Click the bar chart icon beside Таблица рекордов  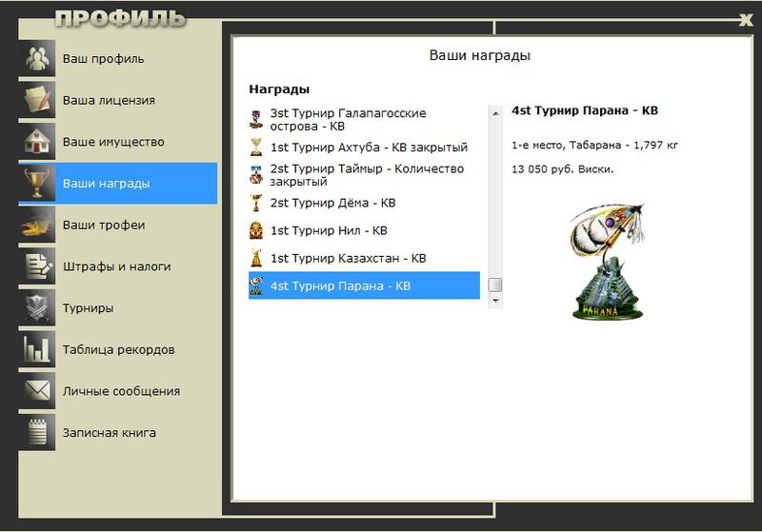click(37, 349)
